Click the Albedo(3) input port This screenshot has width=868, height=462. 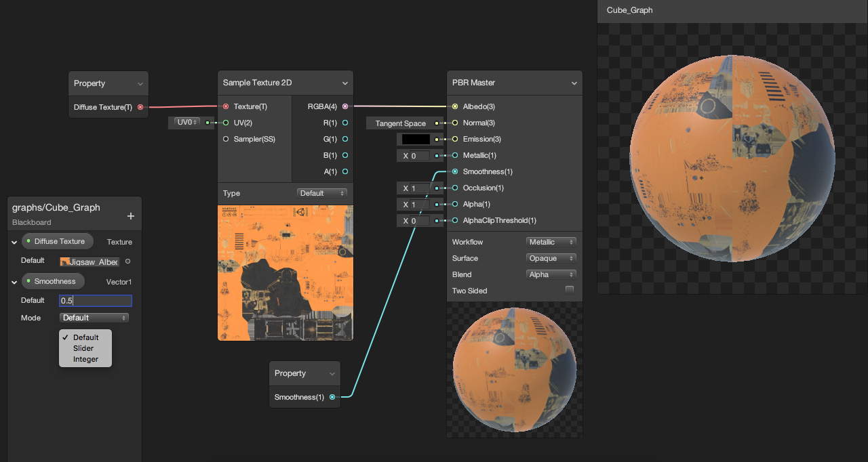(x=455, y=106)
